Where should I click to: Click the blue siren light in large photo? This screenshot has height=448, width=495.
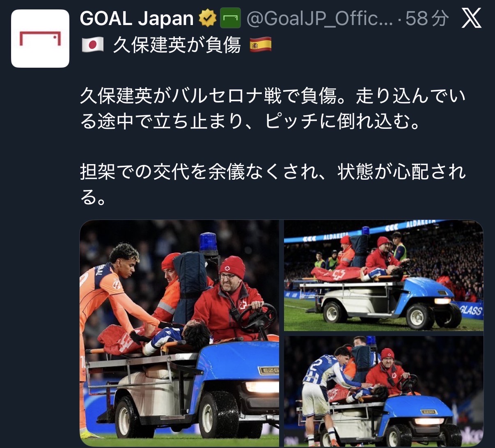[209, 244]
